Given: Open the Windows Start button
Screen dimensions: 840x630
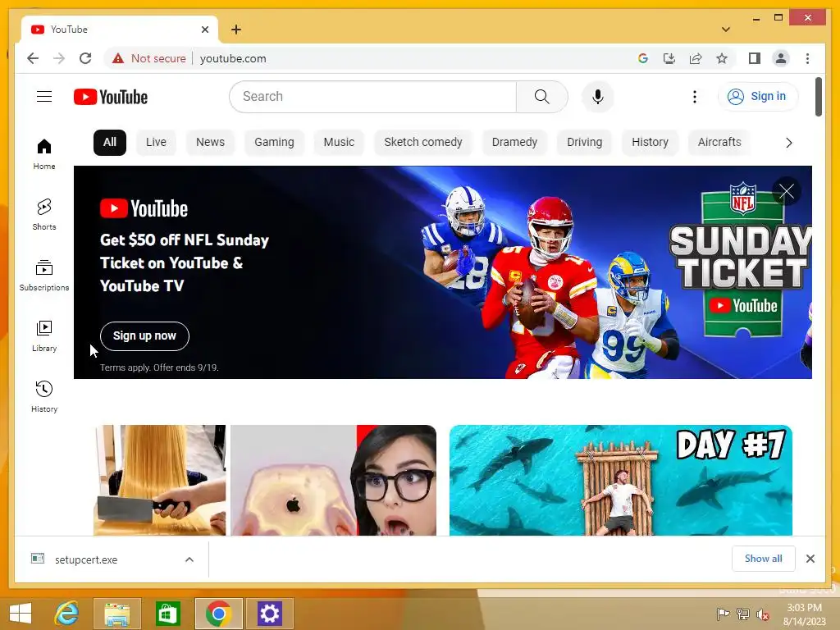Looking at the screenshot, I should coord(21,614).
